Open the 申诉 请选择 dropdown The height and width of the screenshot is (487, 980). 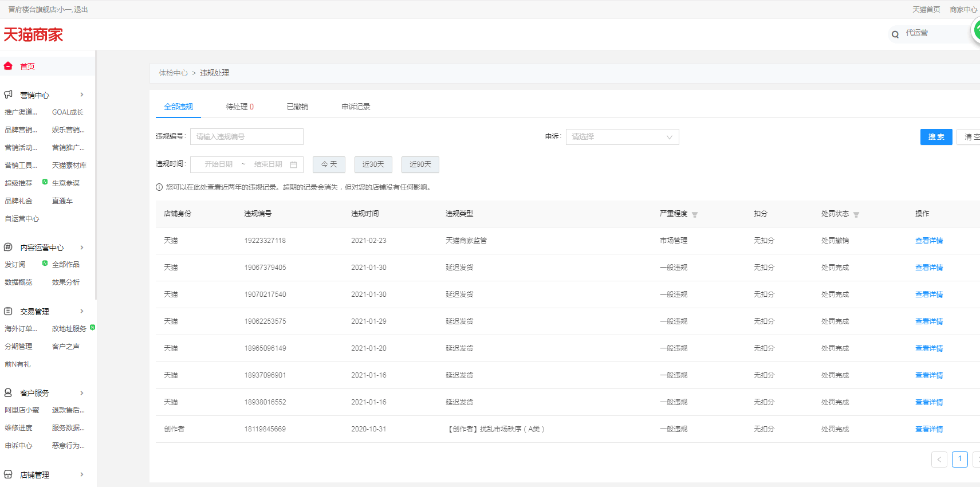pos(622,137)
